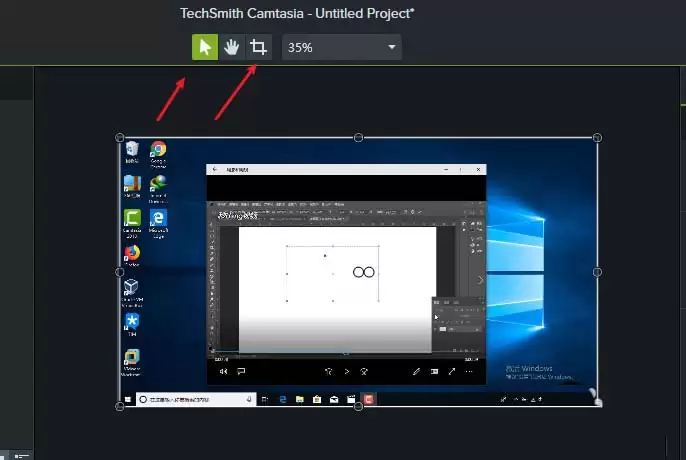Click Firefox icon in recorded desktop
This screenshot has height=460, width=686.
pyautogui.click(x=132, y=256)
